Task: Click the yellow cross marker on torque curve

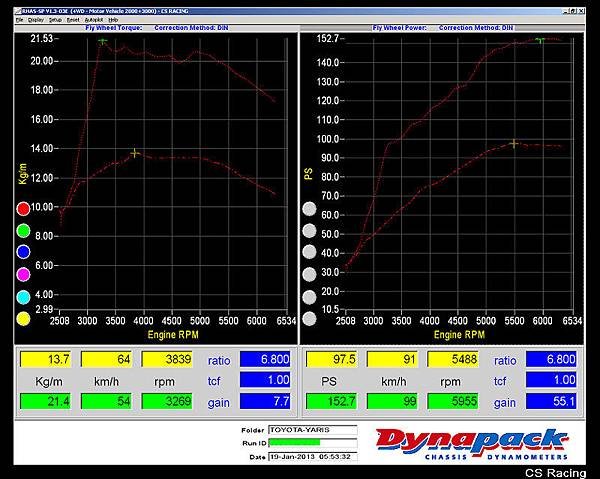Action: pyautogui.click(x=135, y=153)
